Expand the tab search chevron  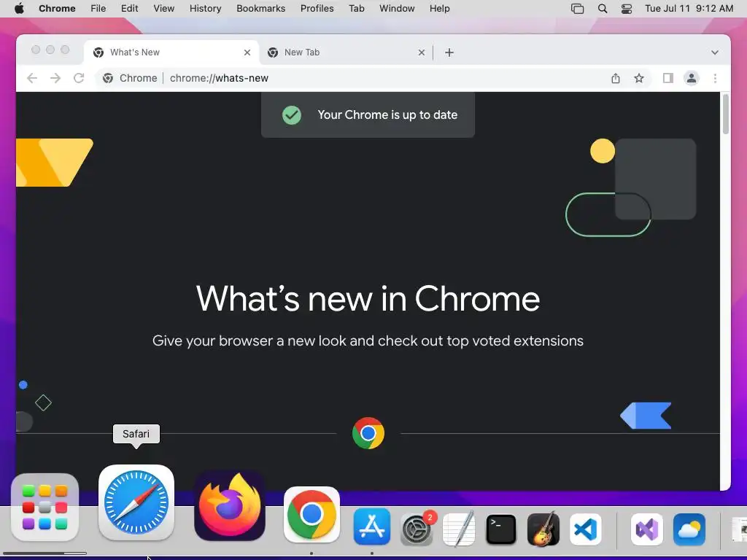pyautogui.click(x=715, y=52)
